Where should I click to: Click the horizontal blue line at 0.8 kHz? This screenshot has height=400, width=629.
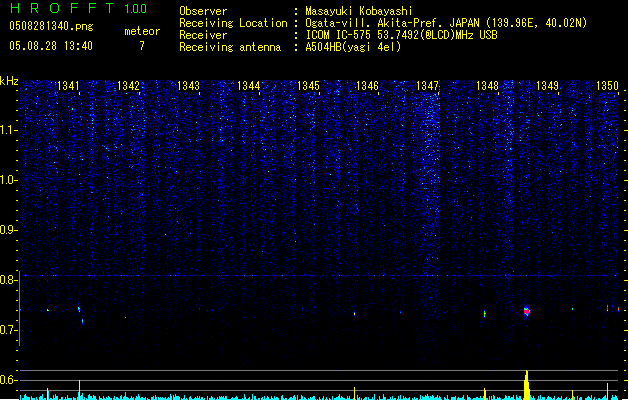319,276
